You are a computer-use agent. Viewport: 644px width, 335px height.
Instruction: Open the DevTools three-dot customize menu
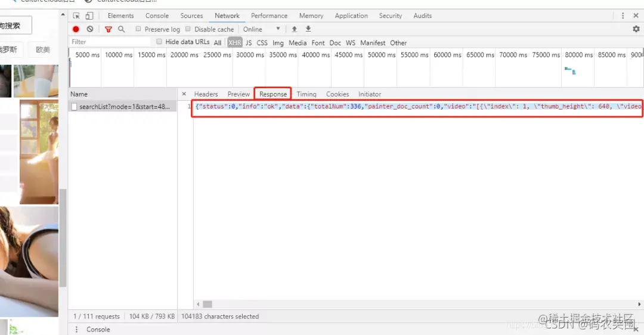pos(623,15)
